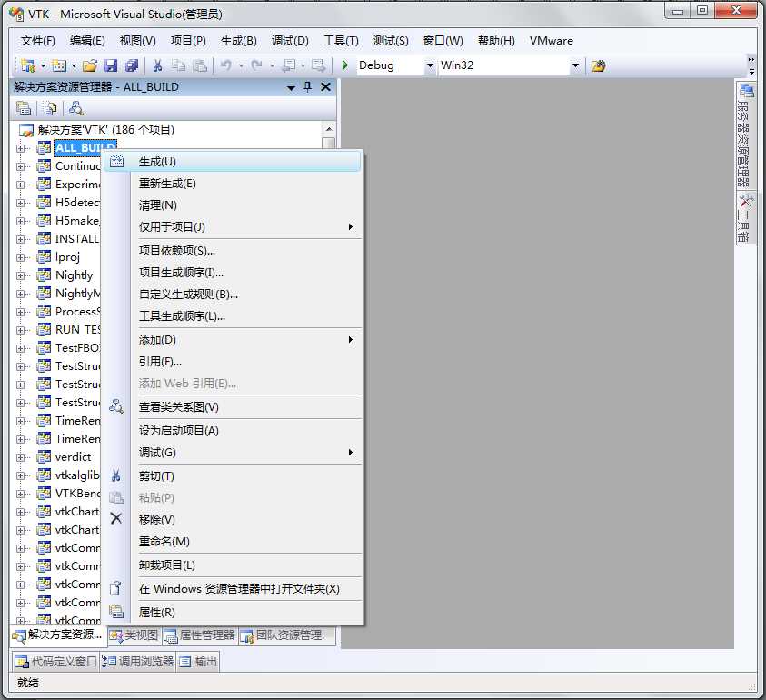Select the Nightly project in tree
The width and height of the screenshot is (766, 700).
coord(75,275)
